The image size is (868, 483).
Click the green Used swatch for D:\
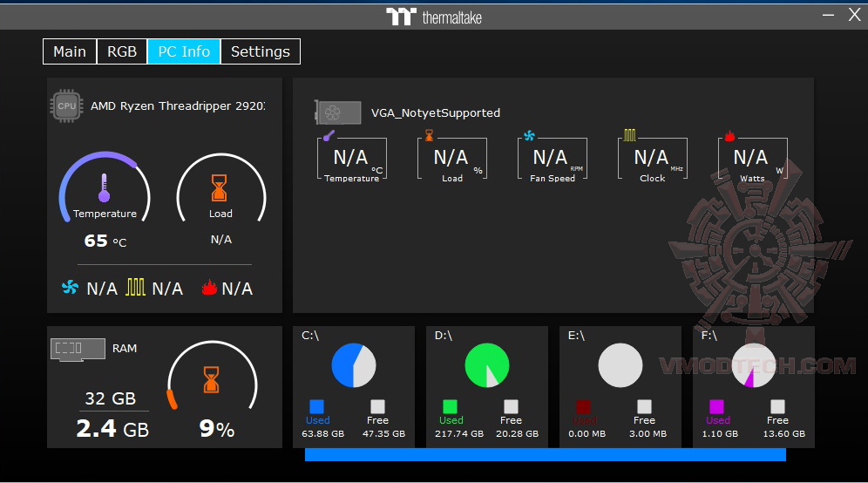[x=450, y=406]
